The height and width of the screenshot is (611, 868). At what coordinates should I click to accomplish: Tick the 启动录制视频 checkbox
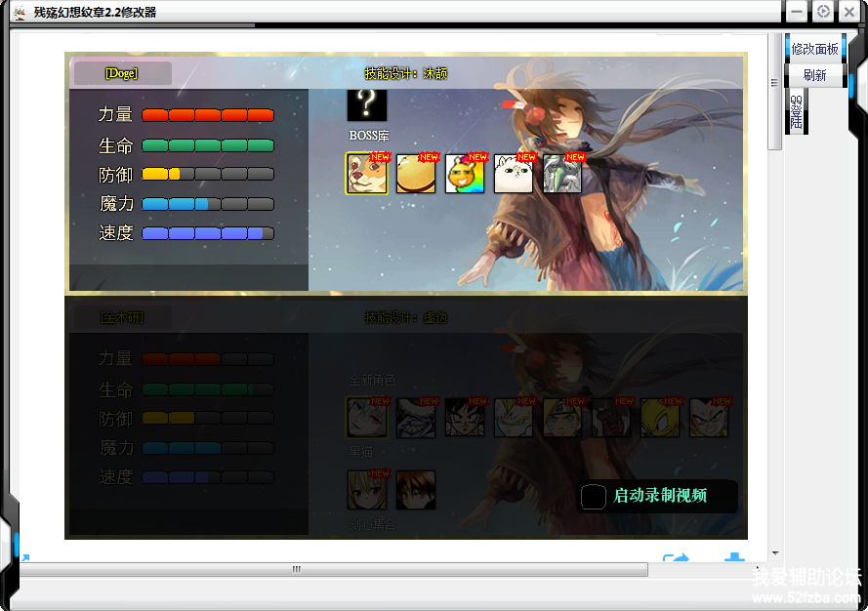[593, 497]
